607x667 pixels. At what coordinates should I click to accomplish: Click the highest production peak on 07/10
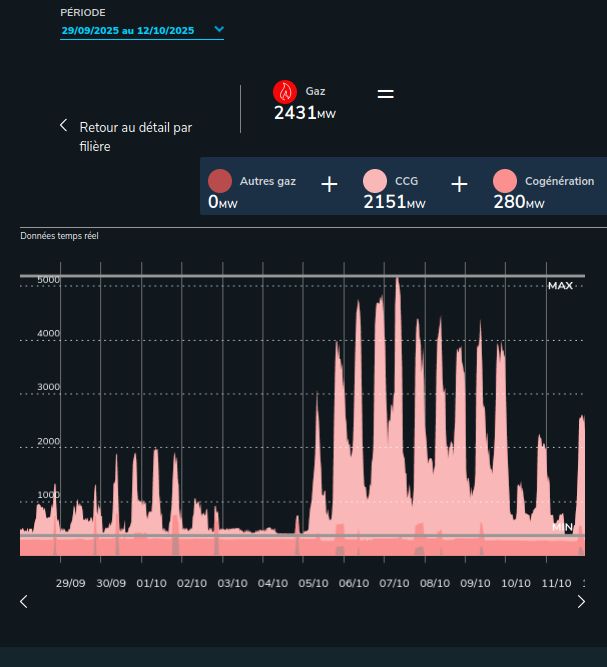point(397,281)
